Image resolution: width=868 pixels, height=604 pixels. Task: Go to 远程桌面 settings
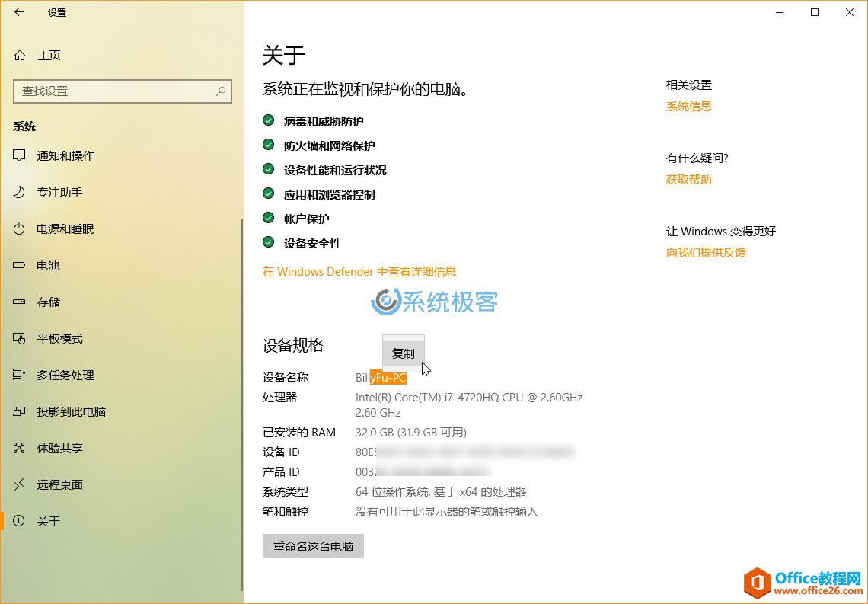click(121, 484)
